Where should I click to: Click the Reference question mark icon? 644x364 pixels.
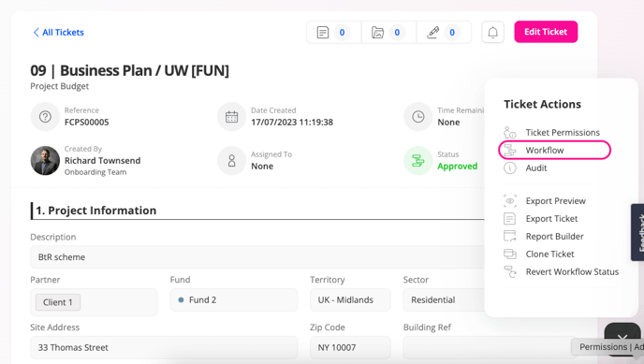click(45, 117)
